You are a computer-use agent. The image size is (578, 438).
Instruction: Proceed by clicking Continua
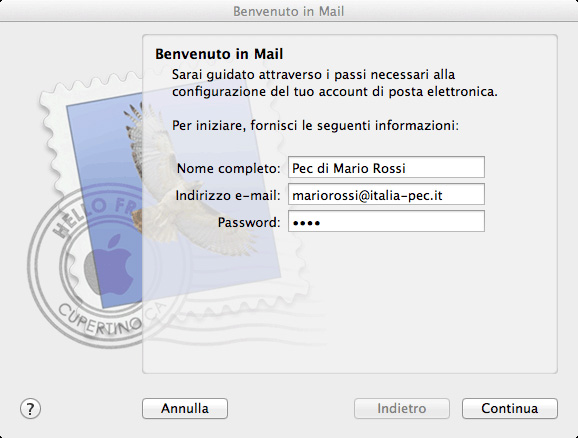[510, 409]
